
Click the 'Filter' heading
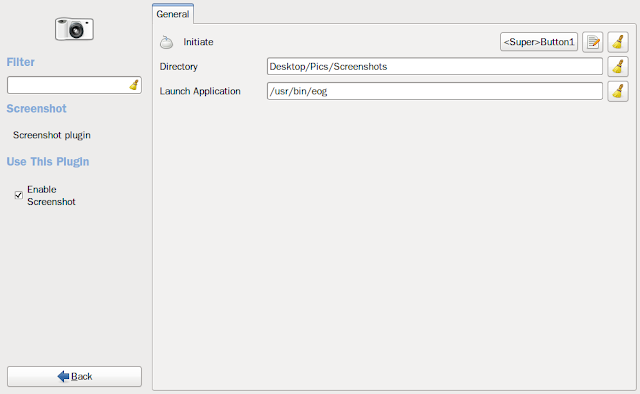click(x=20, y=62)
